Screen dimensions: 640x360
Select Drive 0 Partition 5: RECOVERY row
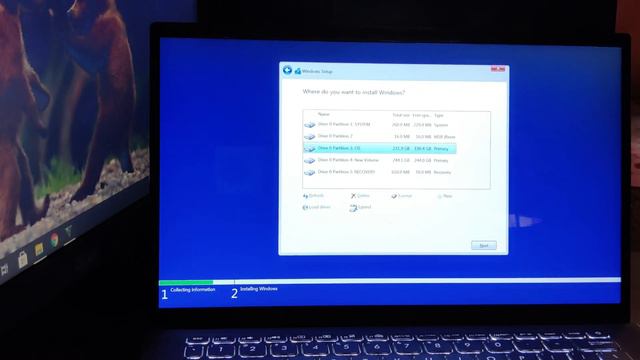coord(380,172)
